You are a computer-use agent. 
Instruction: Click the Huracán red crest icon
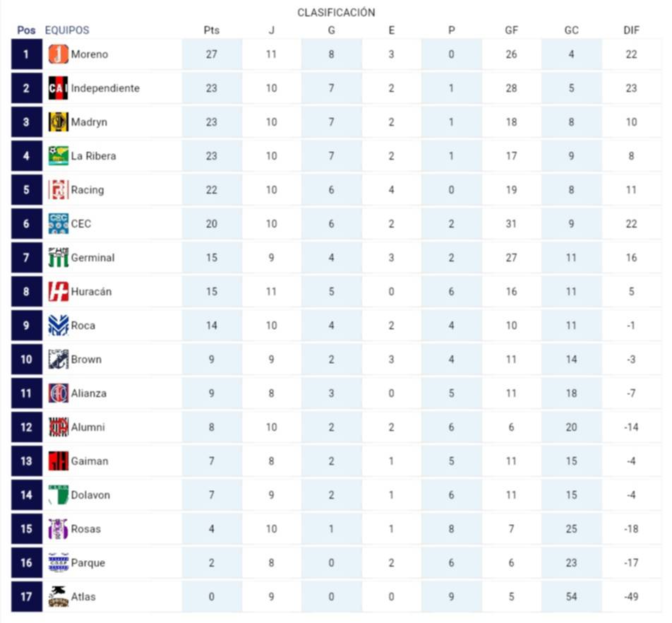coord(58,292)
